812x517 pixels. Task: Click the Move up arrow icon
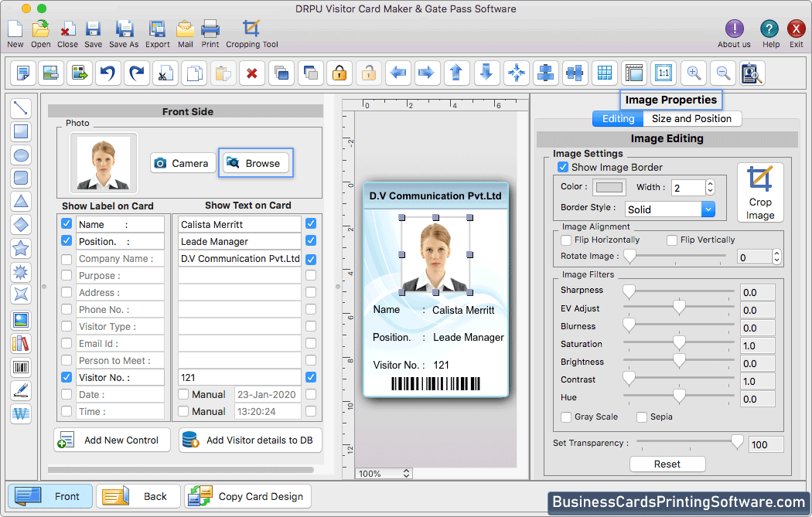[456, 73]
